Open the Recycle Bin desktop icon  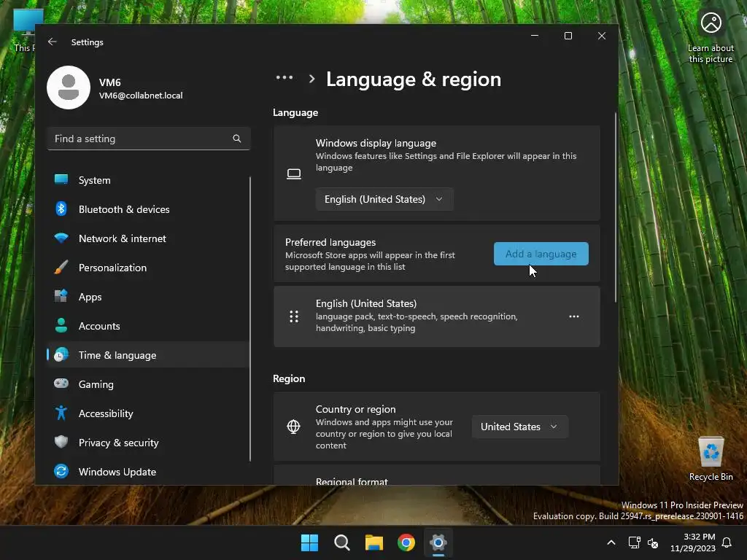click(x=711, y=459)
